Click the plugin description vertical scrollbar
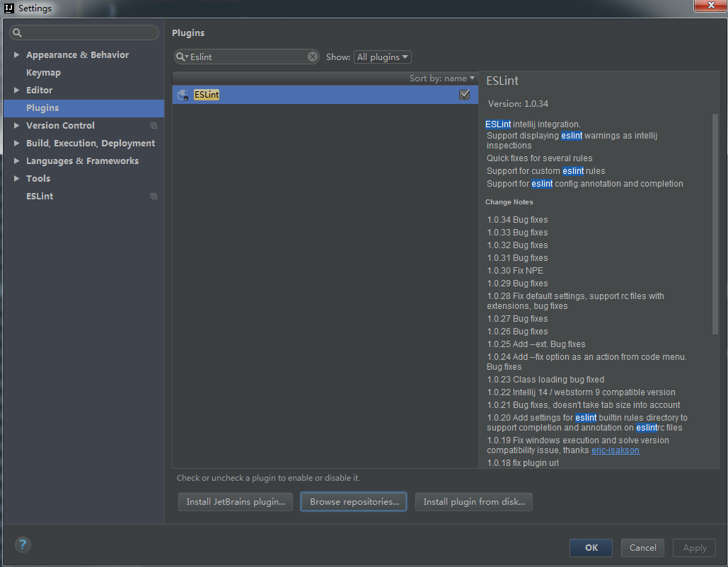Image resolution: width=728 pixels, height=567 pixels. (x=715, y=223)
